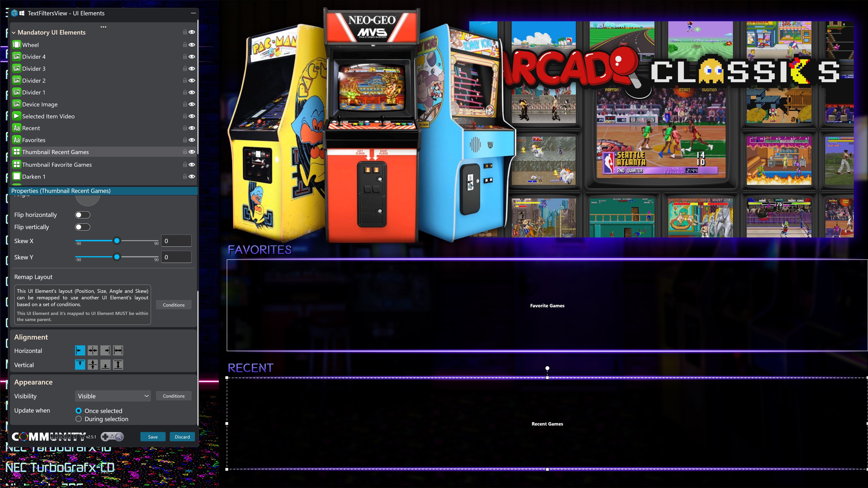Align vertically to the top
Screen dimensions: 868x488
pyautogui.click(x=80, y=364)
